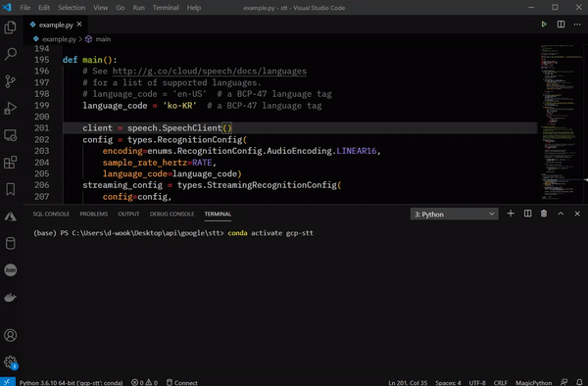This screenshot has height=386, width=588.
Task: Open the Json view in activity bar
Action: [11, 270]
